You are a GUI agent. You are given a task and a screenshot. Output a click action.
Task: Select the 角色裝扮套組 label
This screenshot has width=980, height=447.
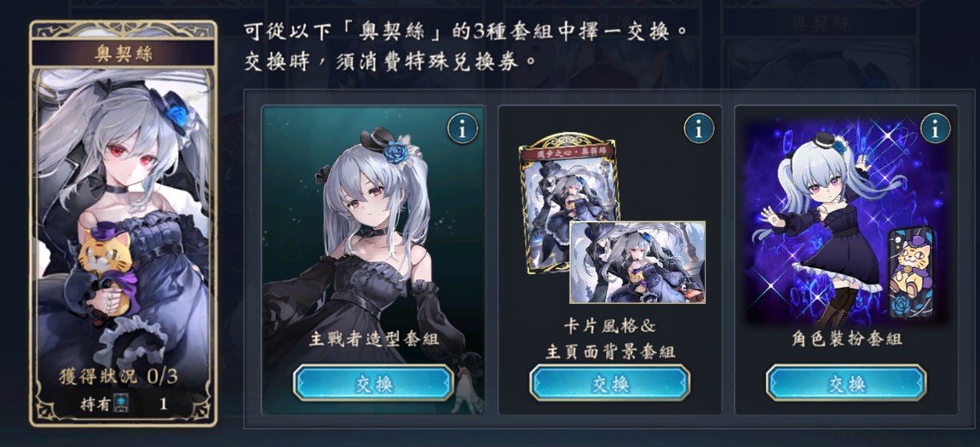pos(846,340)
